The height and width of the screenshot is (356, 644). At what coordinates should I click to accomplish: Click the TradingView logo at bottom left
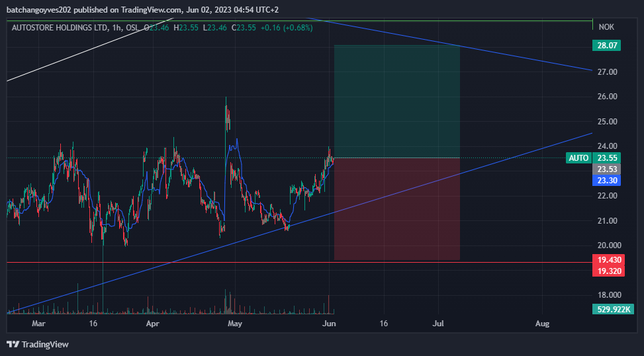pos(37,344)
